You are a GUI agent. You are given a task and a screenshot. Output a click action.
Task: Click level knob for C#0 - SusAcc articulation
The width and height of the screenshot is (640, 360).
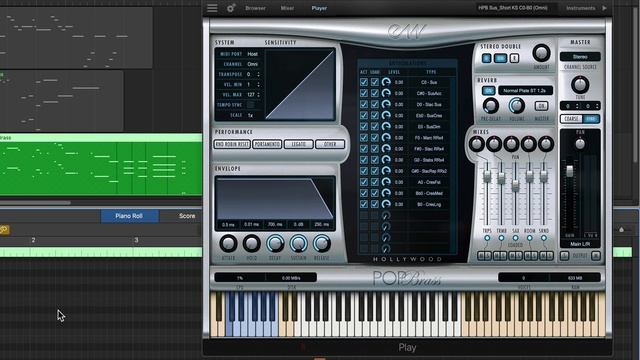pyautogui.click(x=386, y=93)
